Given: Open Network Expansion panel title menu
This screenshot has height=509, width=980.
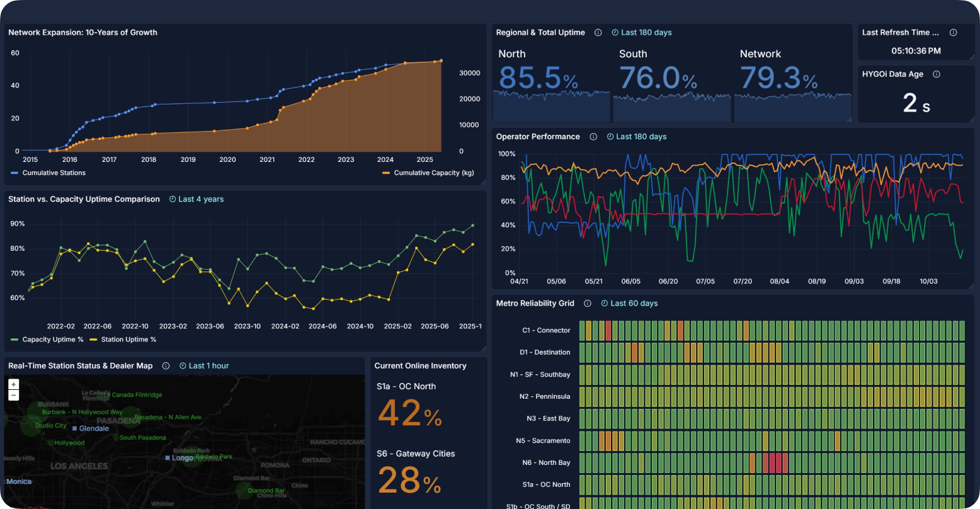Looking at the screenshot, I should pos(83,33).
